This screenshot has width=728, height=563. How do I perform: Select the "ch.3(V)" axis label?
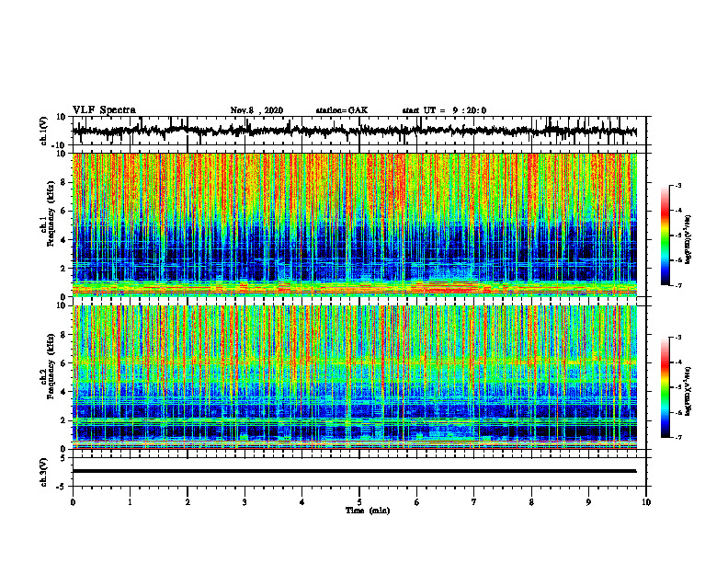tap(44, 472)
